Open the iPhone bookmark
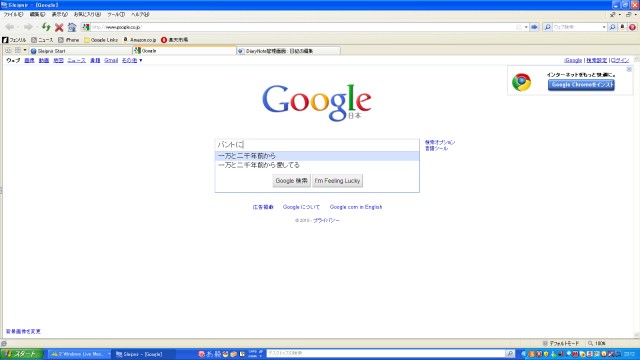Viewport: 640px width, 360px height. click(69, 40)
